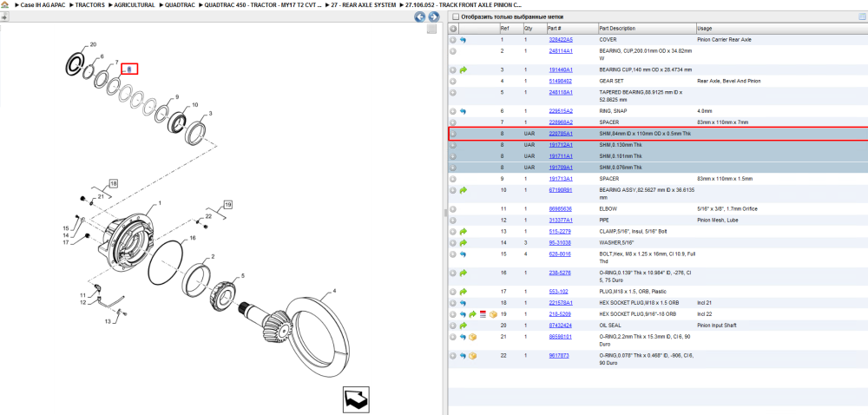Select callout 20 on the oil seal in the diagram
Image resolution: width=868 pixels, height=415 pixels.
click(x=93, y=44)
